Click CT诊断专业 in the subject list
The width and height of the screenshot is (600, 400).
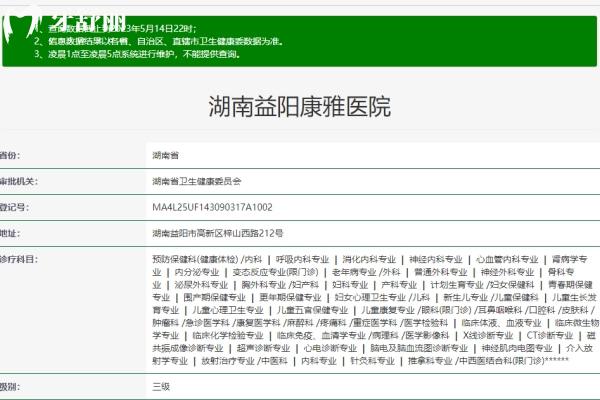(550, 336)
